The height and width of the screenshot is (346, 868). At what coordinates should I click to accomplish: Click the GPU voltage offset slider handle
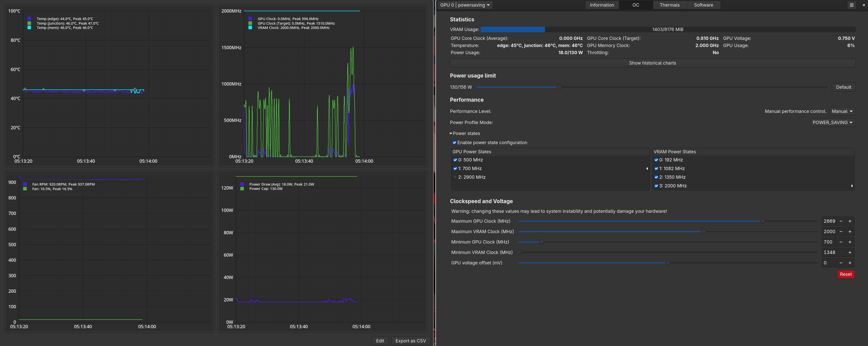pos(668,263)
